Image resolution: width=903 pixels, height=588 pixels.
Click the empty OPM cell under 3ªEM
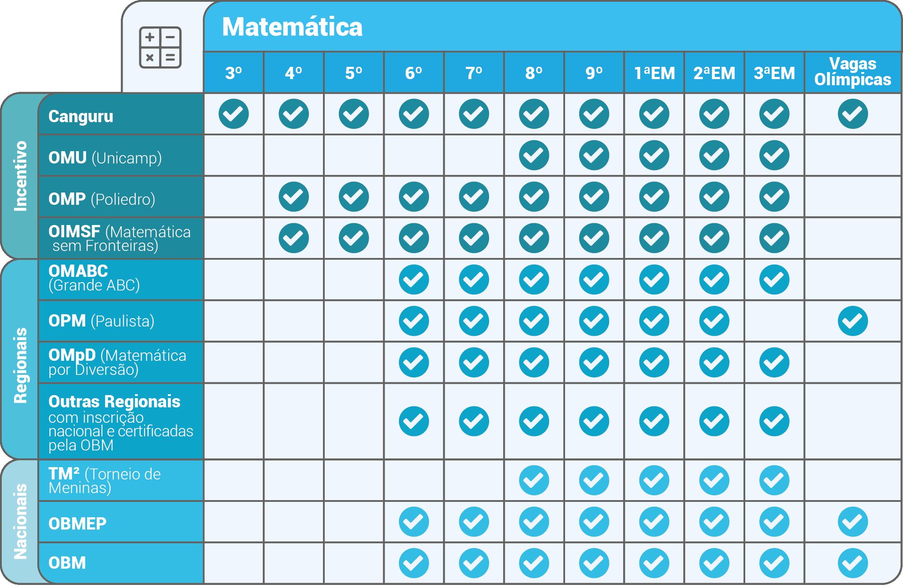[x=774, y=321]
